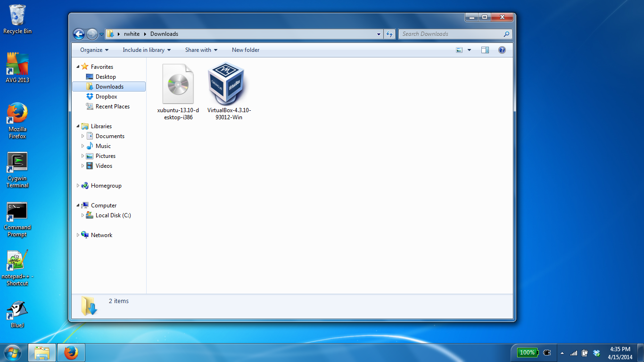The image size is (644, 362).
Task: Select the Mozilla Firefox desktop shortcut
Action: [17, 121]
